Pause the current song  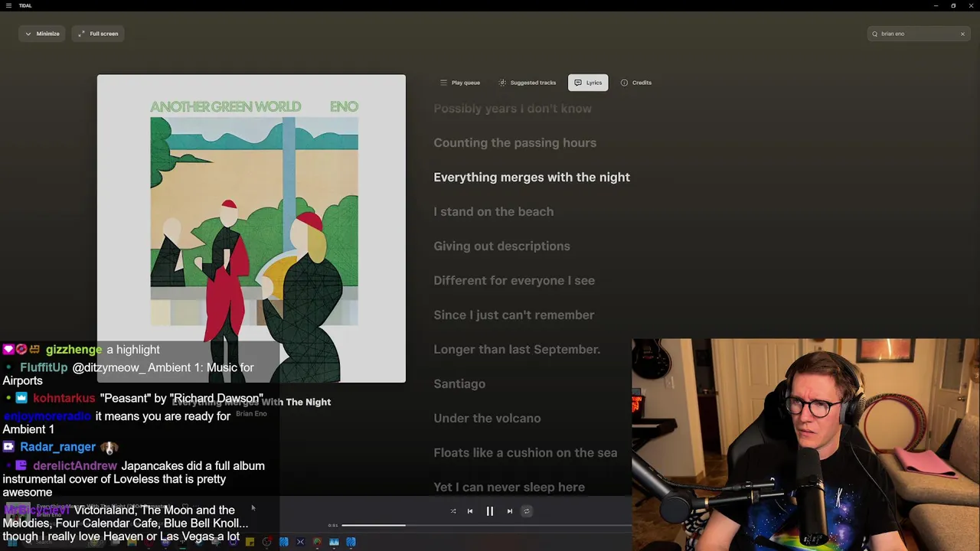[490, 511]
